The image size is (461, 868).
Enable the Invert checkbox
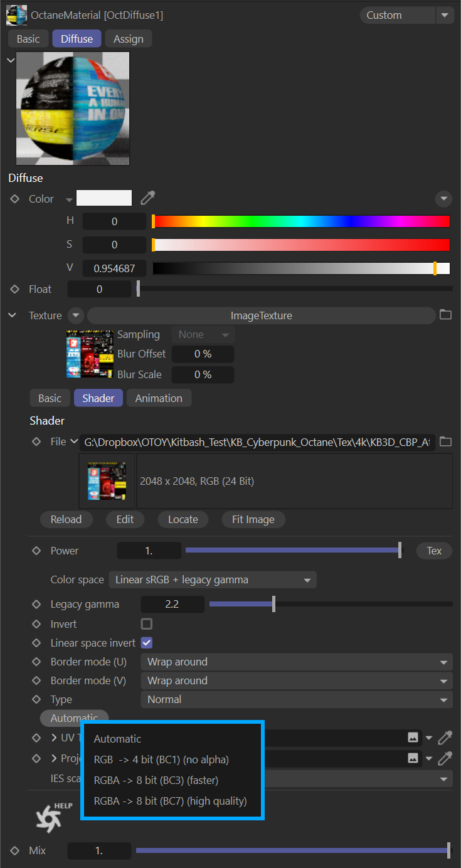pyautogui.click(x=147, y=624)
